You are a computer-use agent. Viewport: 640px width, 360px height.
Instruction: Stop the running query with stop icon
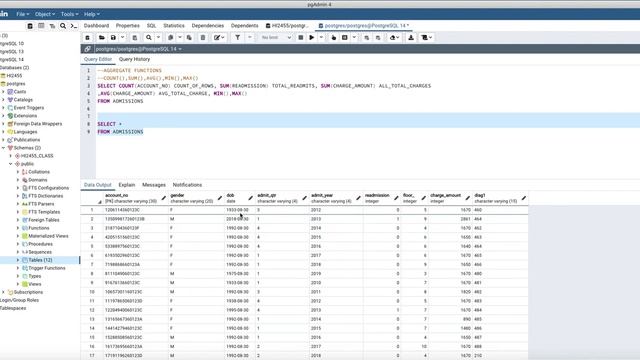(x=301, y=38)
